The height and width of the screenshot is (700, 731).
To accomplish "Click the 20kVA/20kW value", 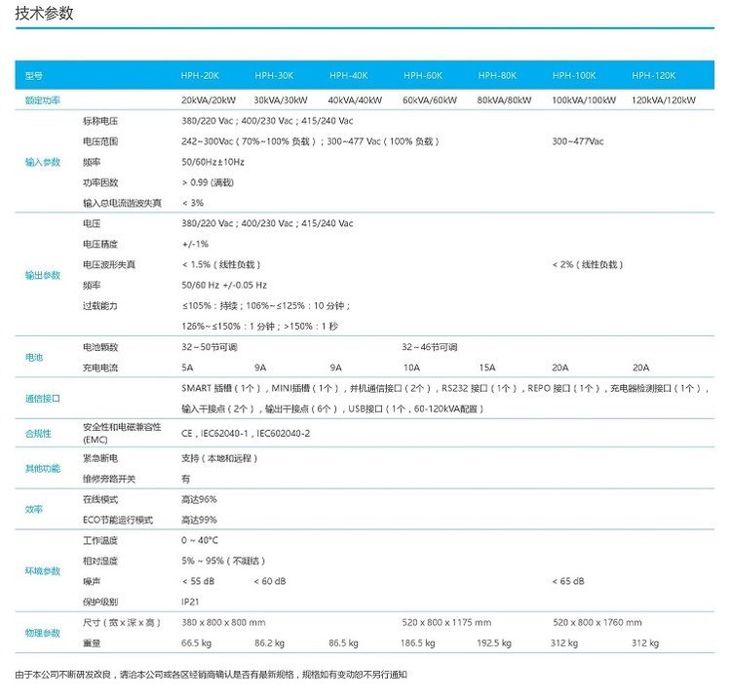I will tap(209, 100).
